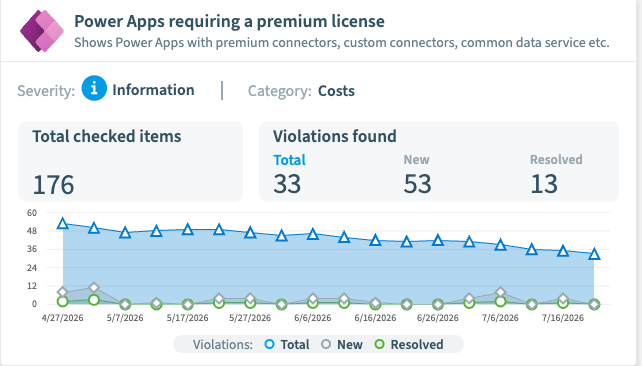The width and height of the screenshot is (642, 366).
Task: Select the Total violations count tab
Action: point(289,174)
